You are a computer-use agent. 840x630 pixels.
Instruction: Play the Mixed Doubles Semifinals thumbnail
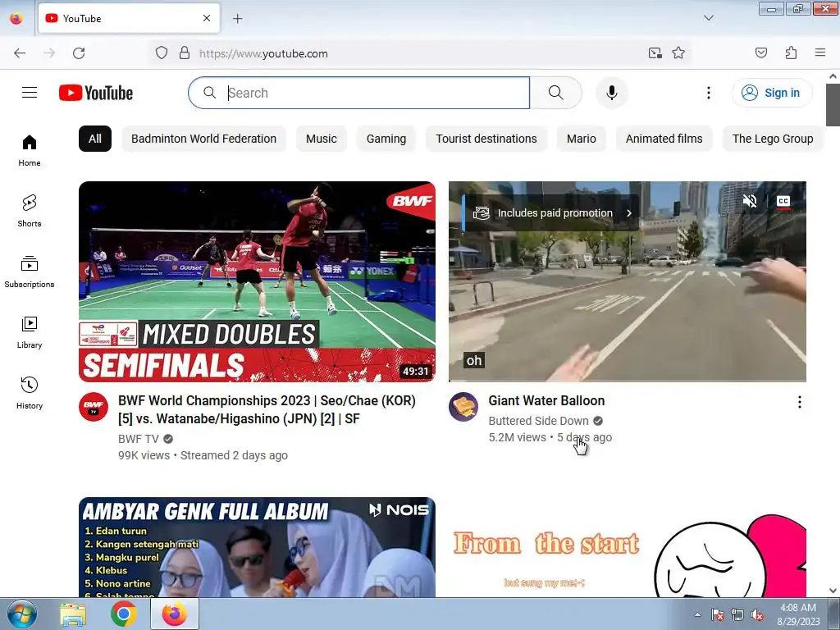tap(257, 282)
